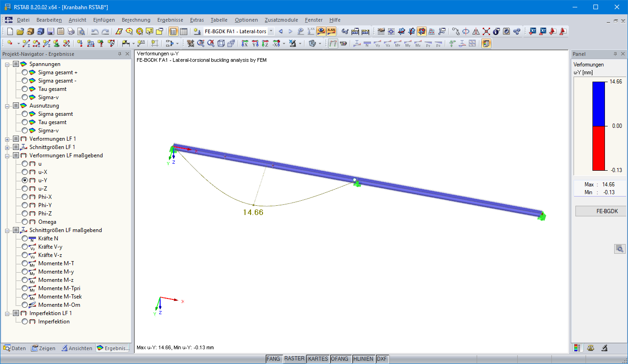
Task: Select Sigma gesamt + under Spannungen
Action: point(25,72)
